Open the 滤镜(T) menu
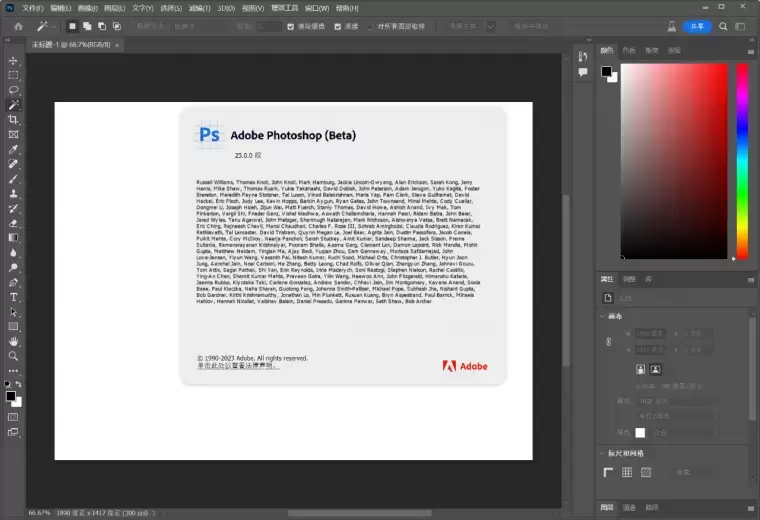This screenshot has height=520, width=760. 199,8
